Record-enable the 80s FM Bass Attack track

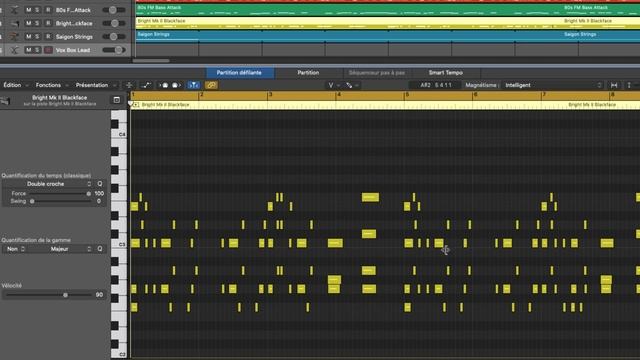coord(48,10)
